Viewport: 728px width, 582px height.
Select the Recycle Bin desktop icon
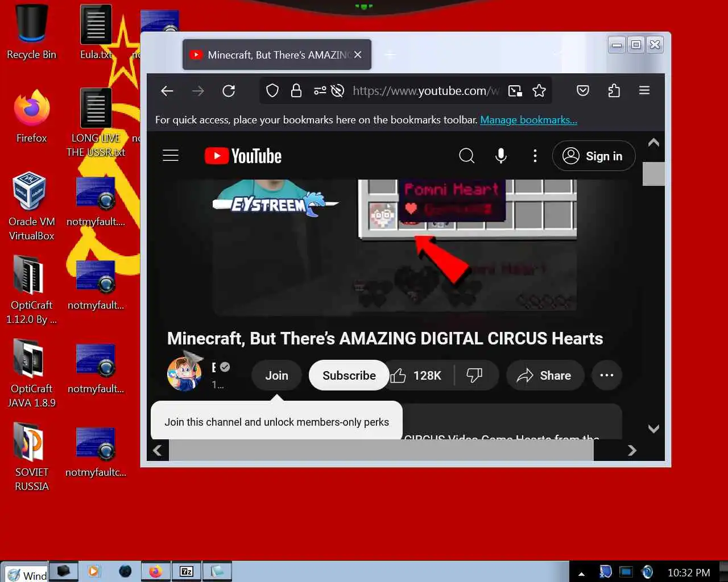[x=31, y=32]
